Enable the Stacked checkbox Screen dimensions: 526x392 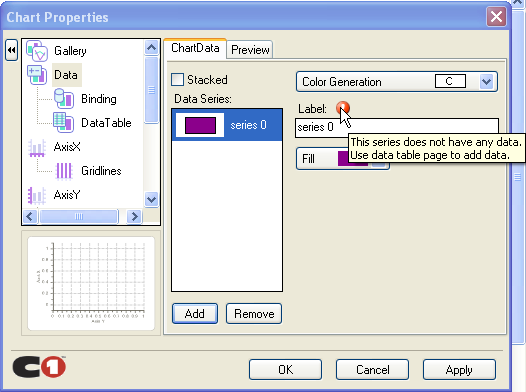click(177, 80)
